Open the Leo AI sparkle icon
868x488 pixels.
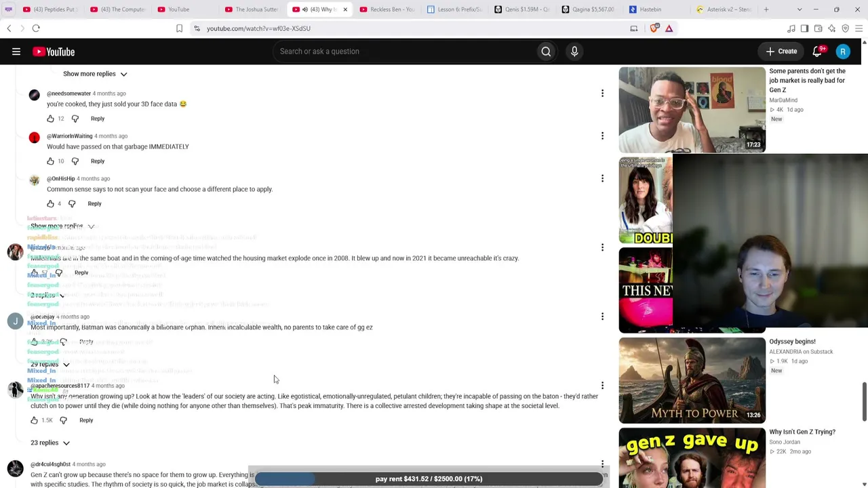tap(832, 28)
